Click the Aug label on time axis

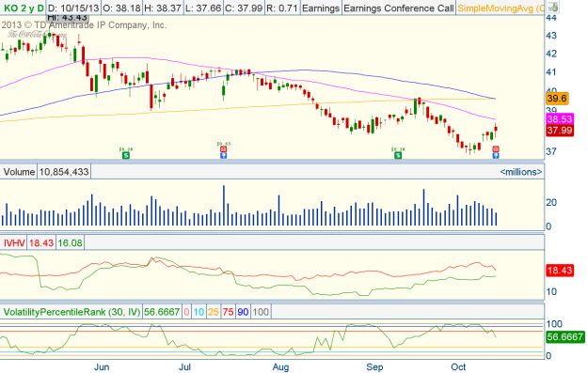(x=281, y=366)
